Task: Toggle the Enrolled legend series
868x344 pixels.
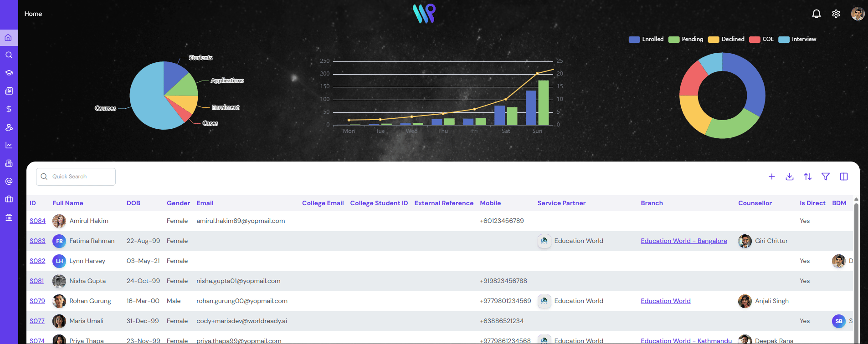Action: tap(646, 39)
